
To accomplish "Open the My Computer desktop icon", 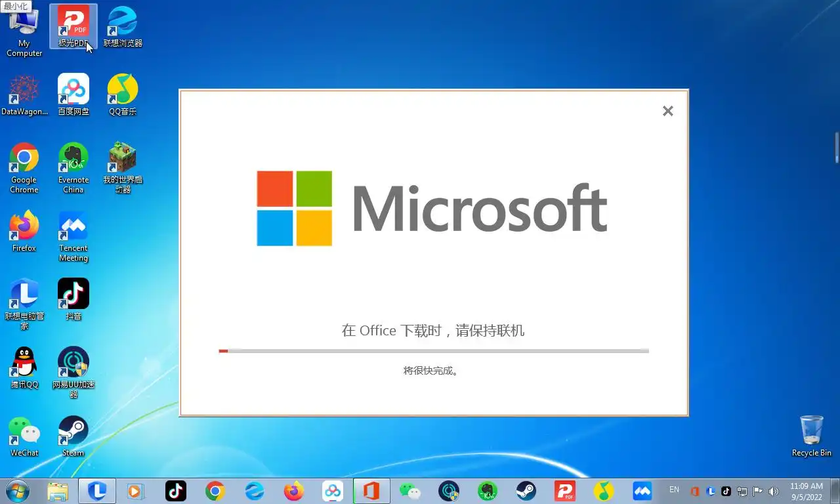I will [x=24, y=33].
